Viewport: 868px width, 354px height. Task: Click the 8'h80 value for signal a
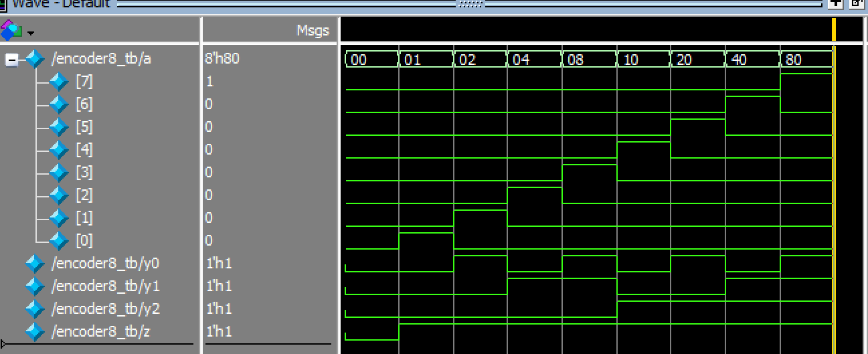point(222,59)
